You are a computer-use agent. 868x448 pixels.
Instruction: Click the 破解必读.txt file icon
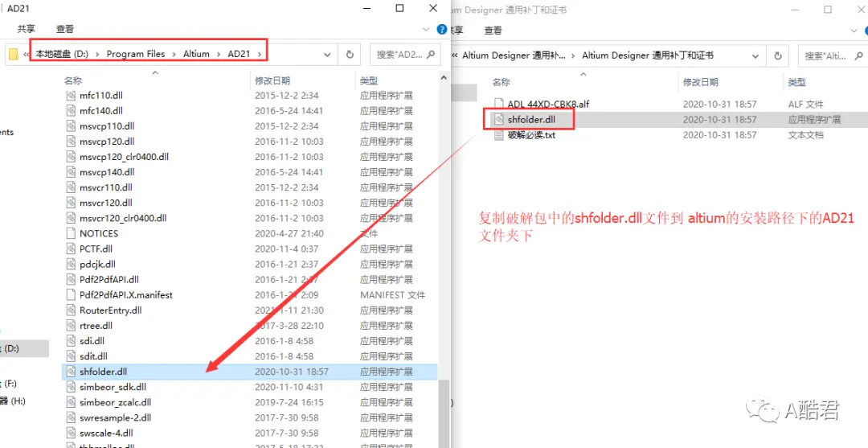click(x=498, y=134)
